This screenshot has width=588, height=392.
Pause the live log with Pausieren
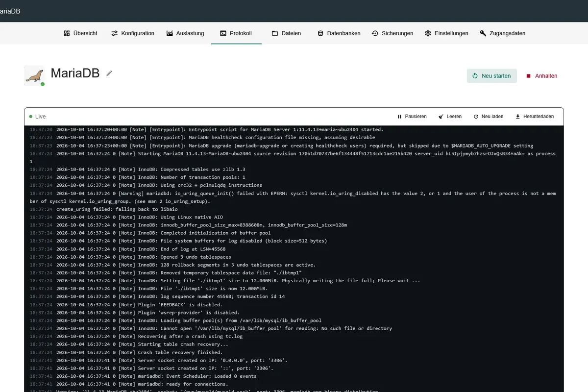(x=412, y=117)
